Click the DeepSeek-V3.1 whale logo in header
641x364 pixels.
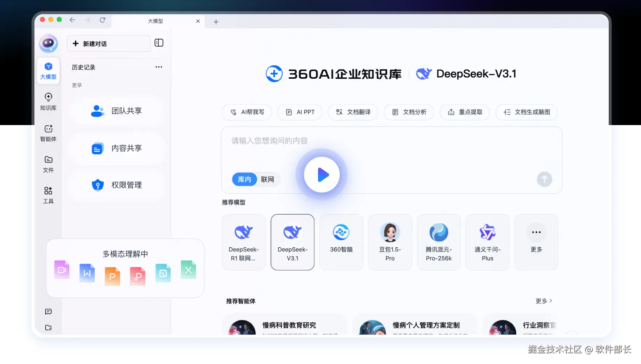(424, 74)
